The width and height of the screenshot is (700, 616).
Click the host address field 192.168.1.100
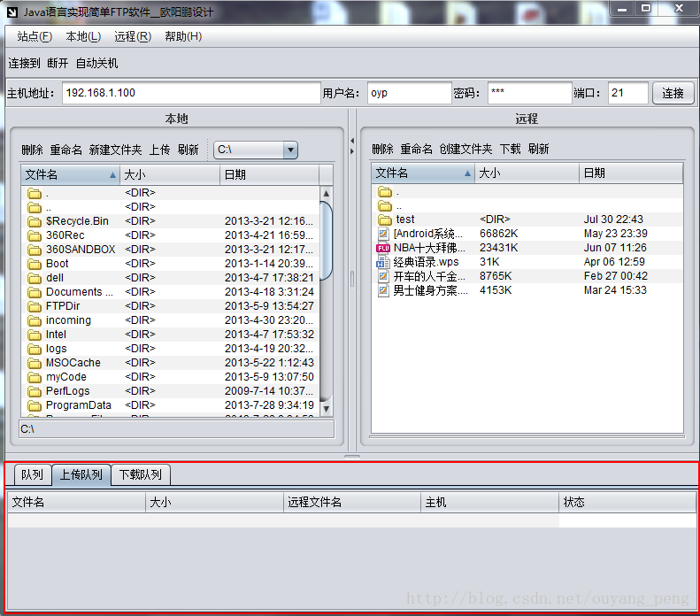tap(191, 93)
